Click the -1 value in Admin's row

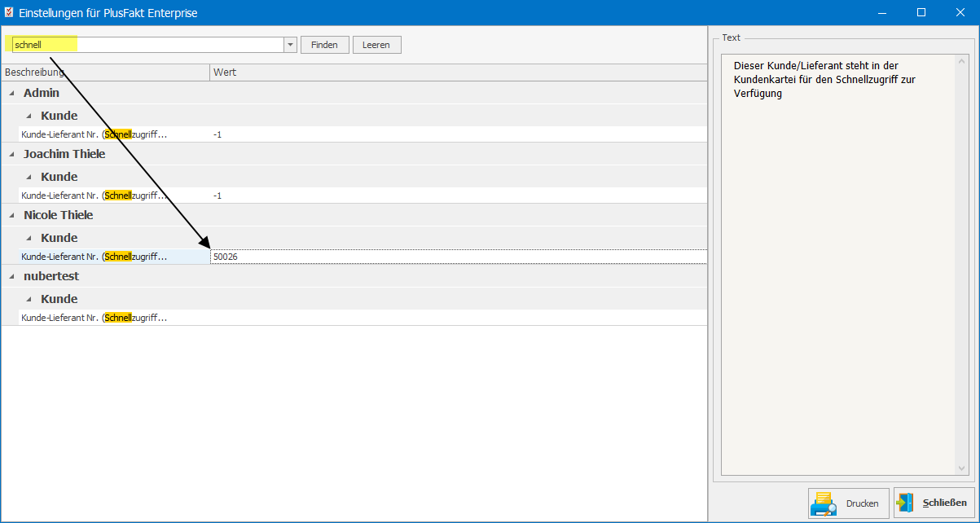point(218,134)
